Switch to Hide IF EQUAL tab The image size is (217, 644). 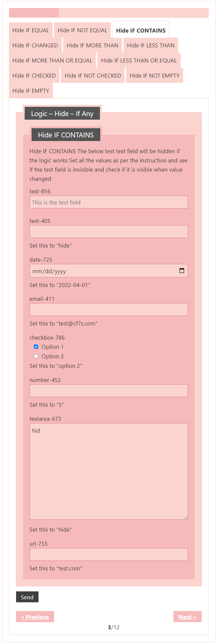[x=31, y=30]
